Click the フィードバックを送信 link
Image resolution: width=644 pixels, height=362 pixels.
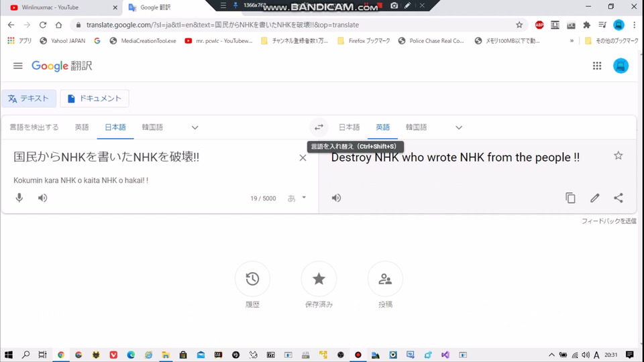pyautogui.click(x=608, y=221)
